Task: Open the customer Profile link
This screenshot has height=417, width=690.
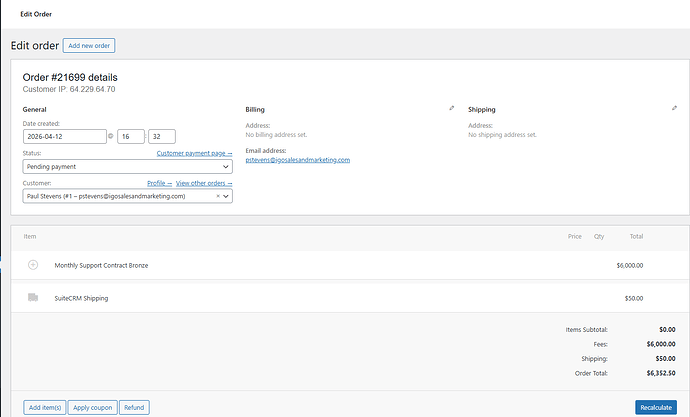Action: tap(158, 183)
